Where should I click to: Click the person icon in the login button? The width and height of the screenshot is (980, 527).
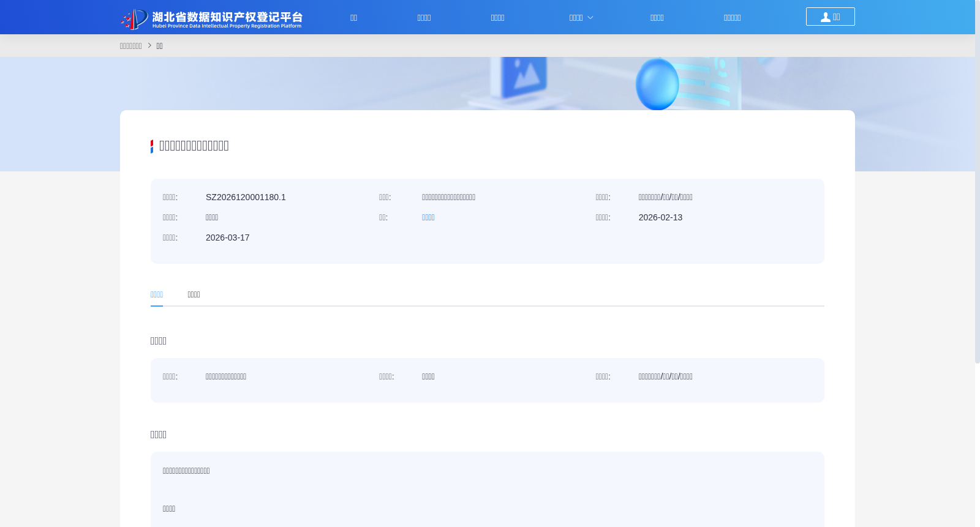(825, 17)
